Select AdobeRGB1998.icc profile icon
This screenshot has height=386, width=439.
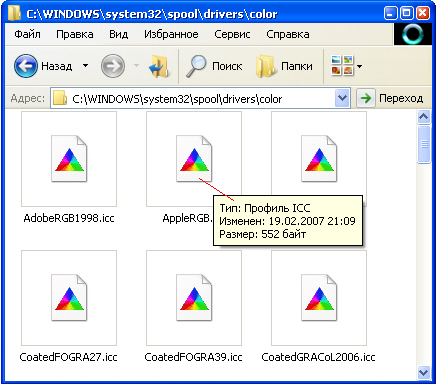point(69,159)
